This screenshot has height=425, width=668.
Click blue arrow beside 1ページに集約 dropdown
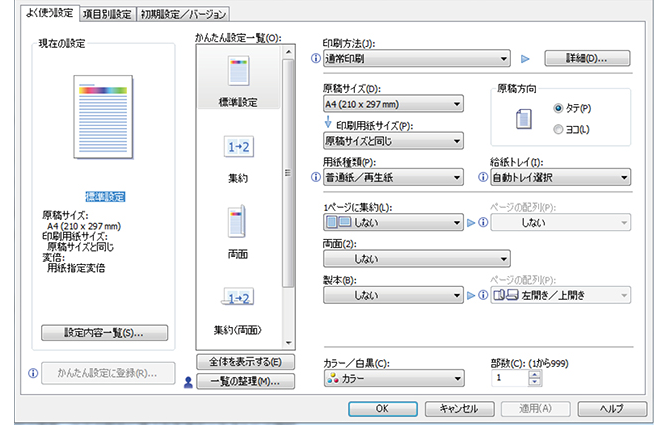pos(471,223)
